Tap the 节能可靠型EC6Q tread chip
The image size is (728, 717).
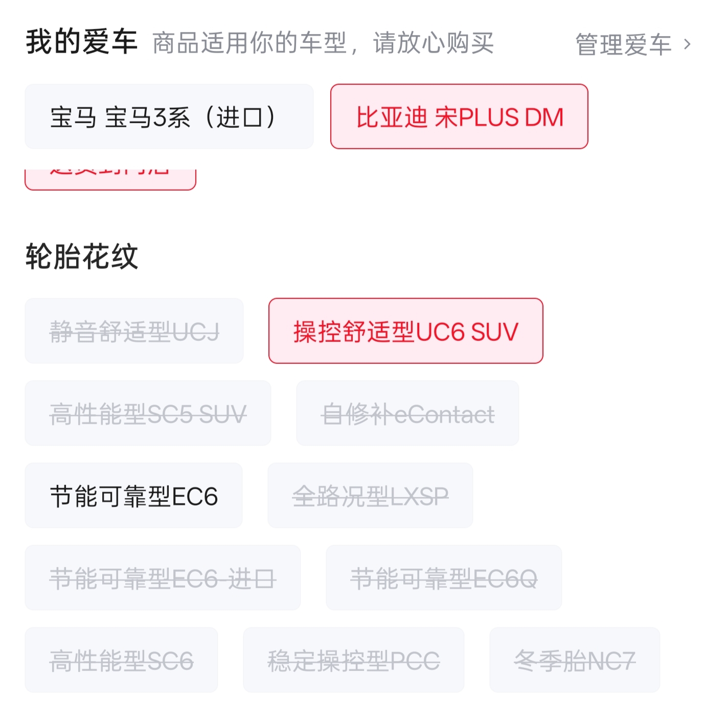point(444,578)
